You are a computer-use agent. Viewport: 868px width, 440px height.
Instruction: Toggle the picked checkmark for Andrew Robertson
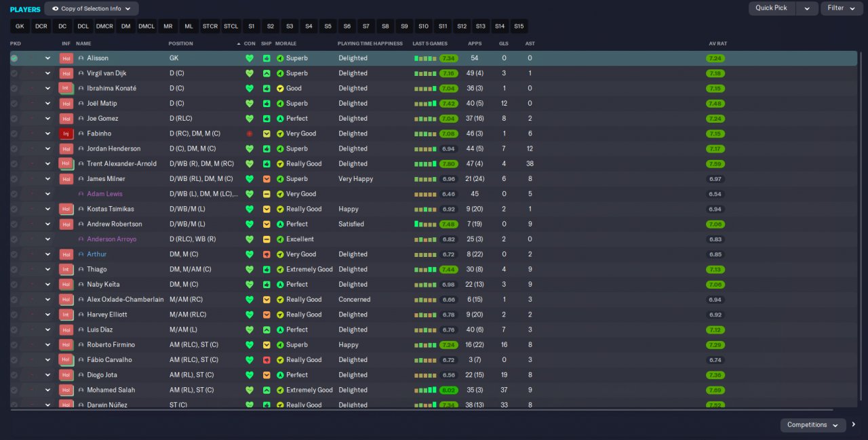click(x=14, y=224)
